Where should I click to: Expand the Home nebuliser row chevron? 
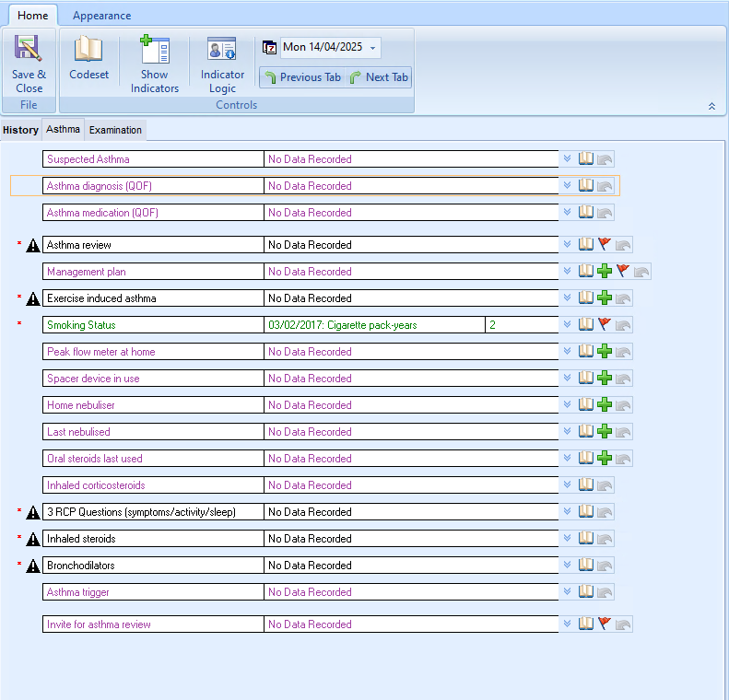tap(567, 404)
